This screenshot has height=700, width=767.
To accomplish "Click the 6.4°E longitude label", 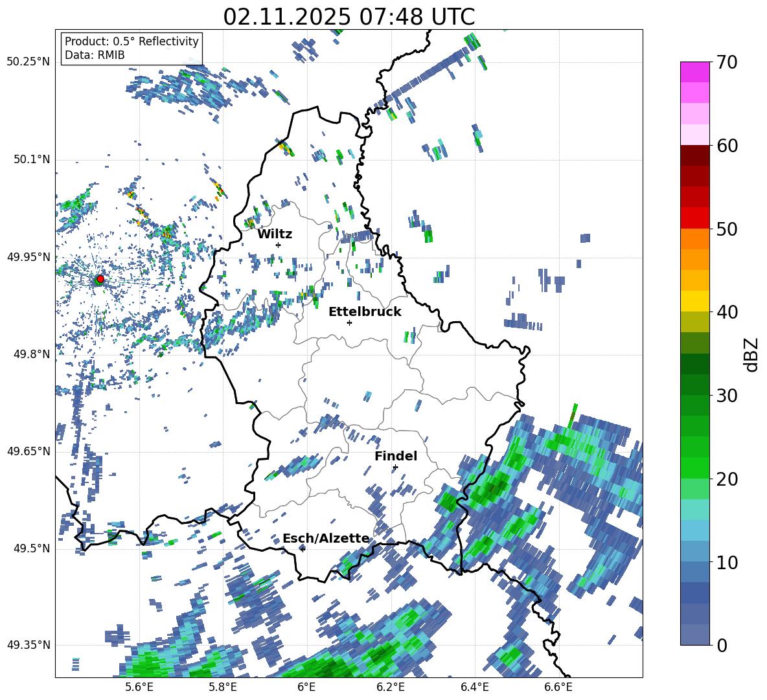I will point(474,687).
